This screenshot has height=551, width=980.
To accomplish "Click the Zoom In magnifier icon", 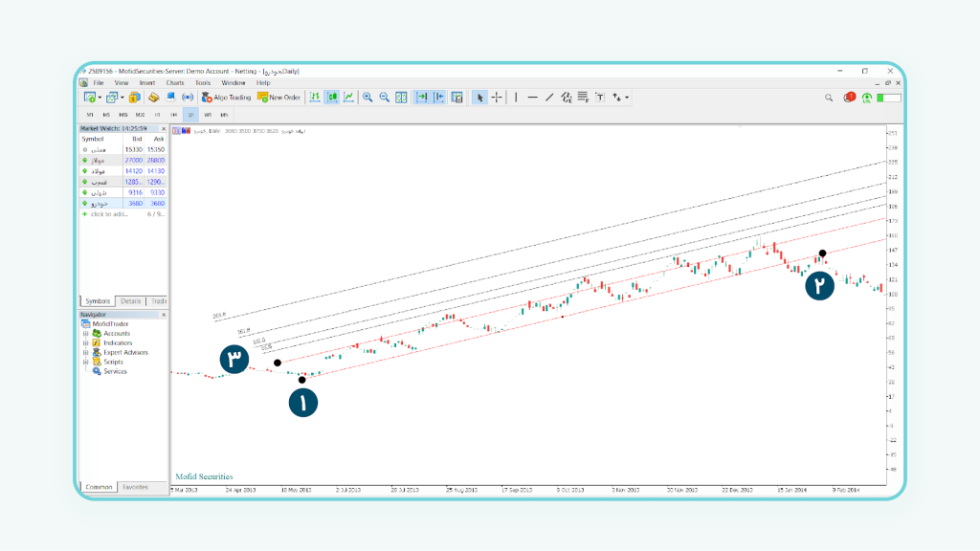I will coord(367,98).
